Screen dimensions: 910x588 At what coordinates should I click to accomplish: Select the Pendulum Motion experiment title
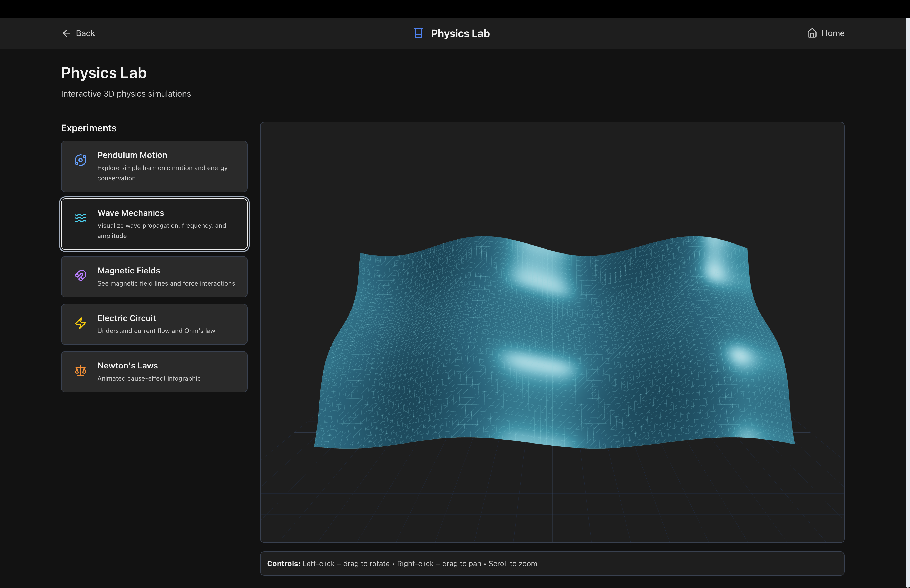[132, 155]
